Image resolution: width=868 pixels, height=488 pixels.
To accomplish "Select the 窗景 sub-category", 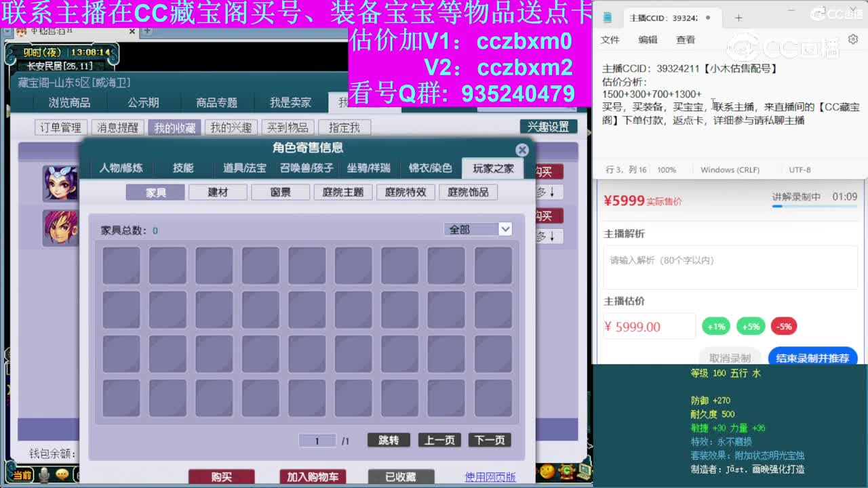I will 281,192.
